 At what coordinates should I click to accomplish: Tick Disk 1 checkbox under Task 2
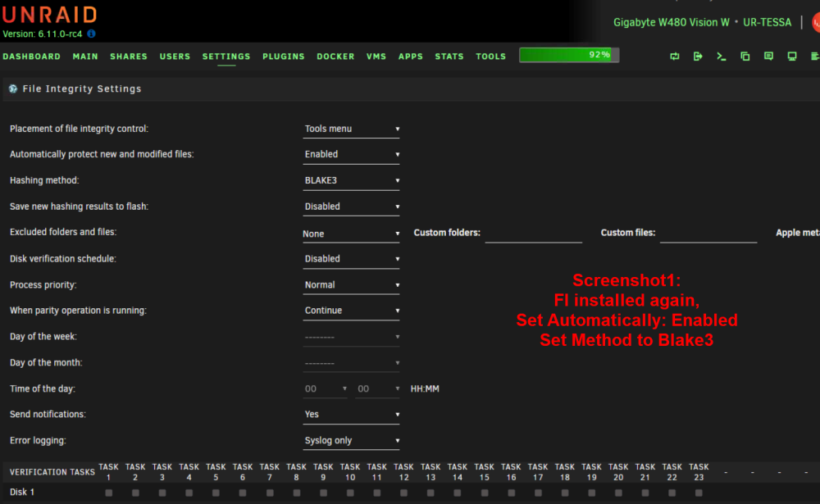tap(135, 493)
